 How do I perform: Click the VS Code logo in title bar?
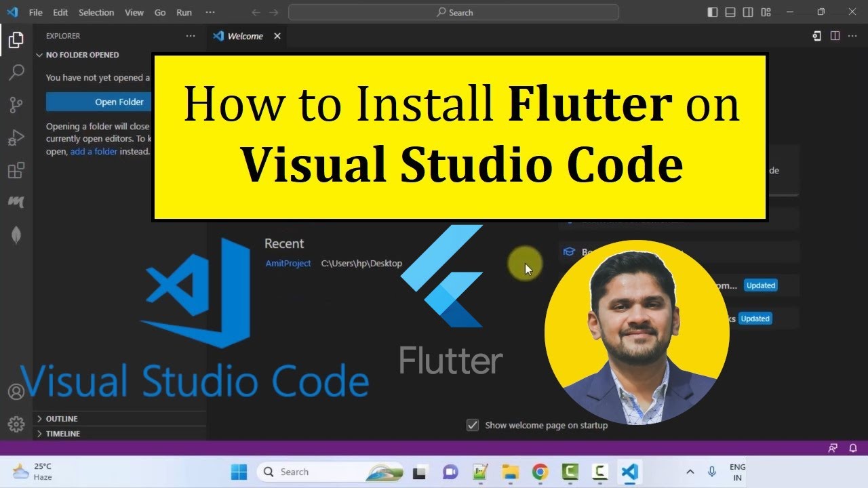[12, 12]
